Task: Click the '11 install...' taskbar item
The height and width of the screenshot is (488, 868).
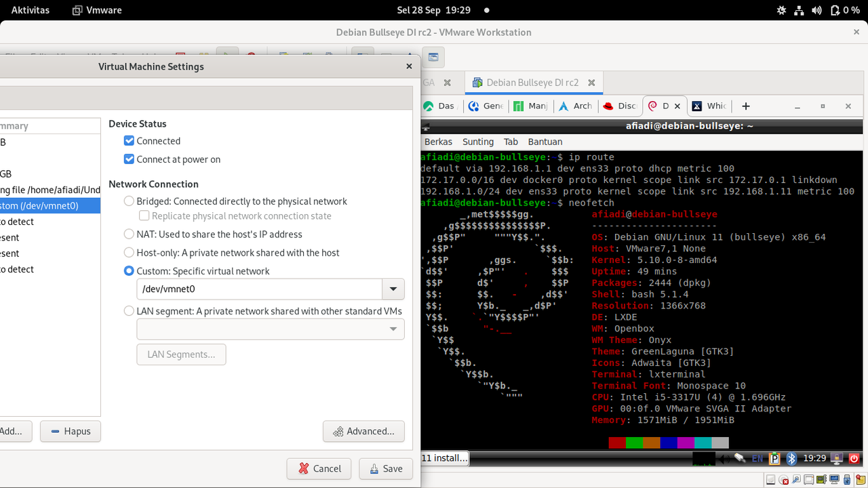Action: coord(445,458)
